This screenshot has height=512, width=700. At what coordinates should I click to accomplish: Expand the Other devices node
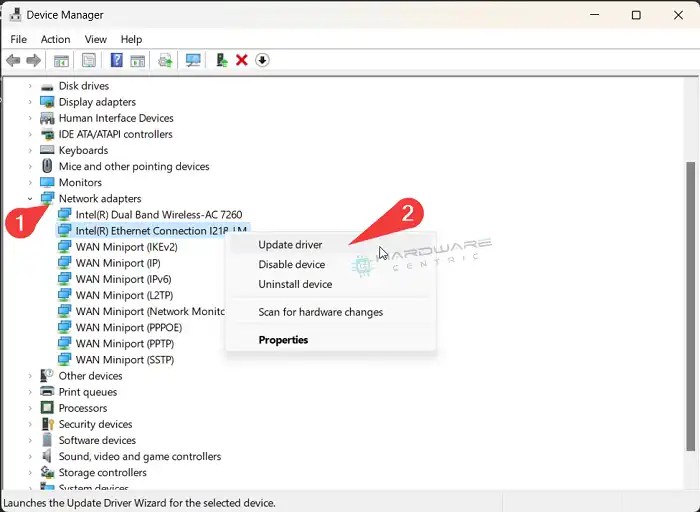(30, 376)
